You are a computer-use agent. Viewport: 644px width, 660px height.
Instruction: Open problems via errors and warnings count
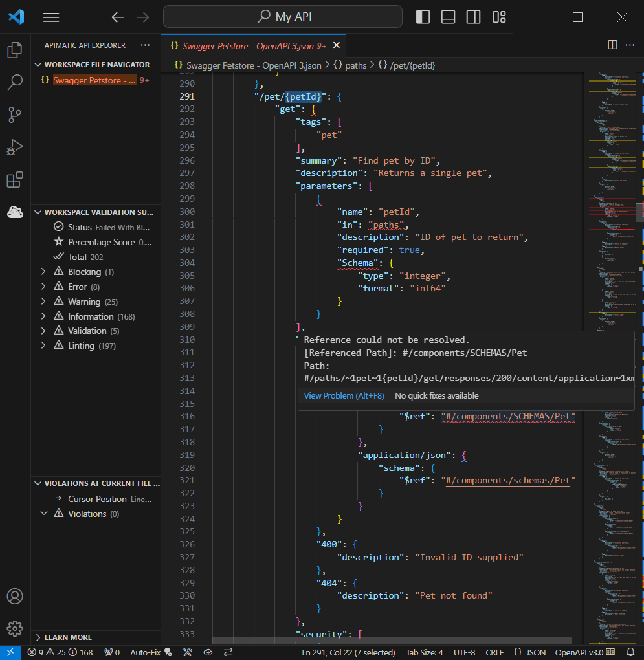coord(60,652)
